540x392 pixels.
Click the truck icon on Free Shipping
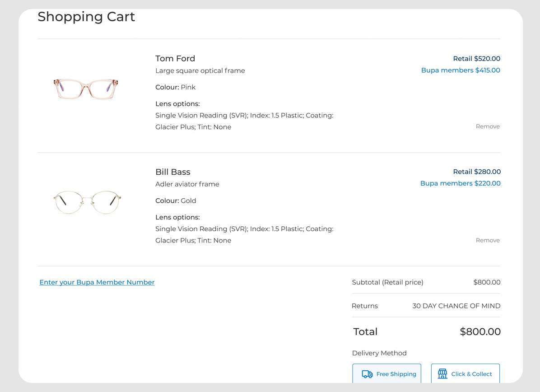click(367, 374)
